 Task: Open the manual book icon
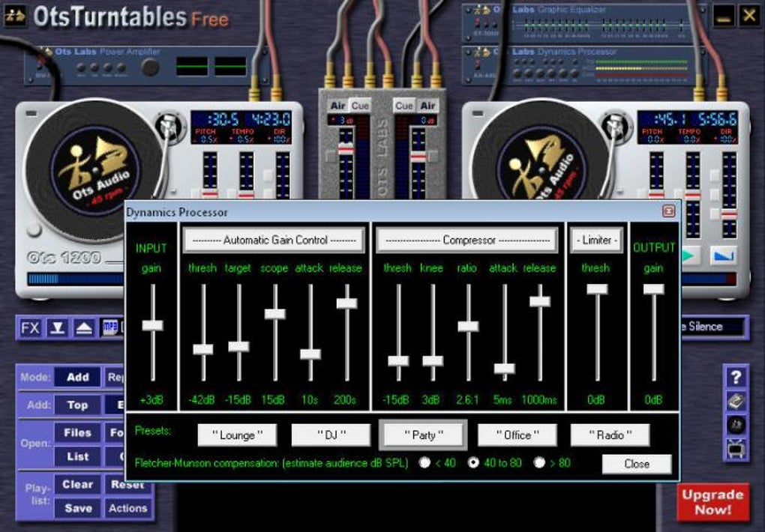click(736, 402)
